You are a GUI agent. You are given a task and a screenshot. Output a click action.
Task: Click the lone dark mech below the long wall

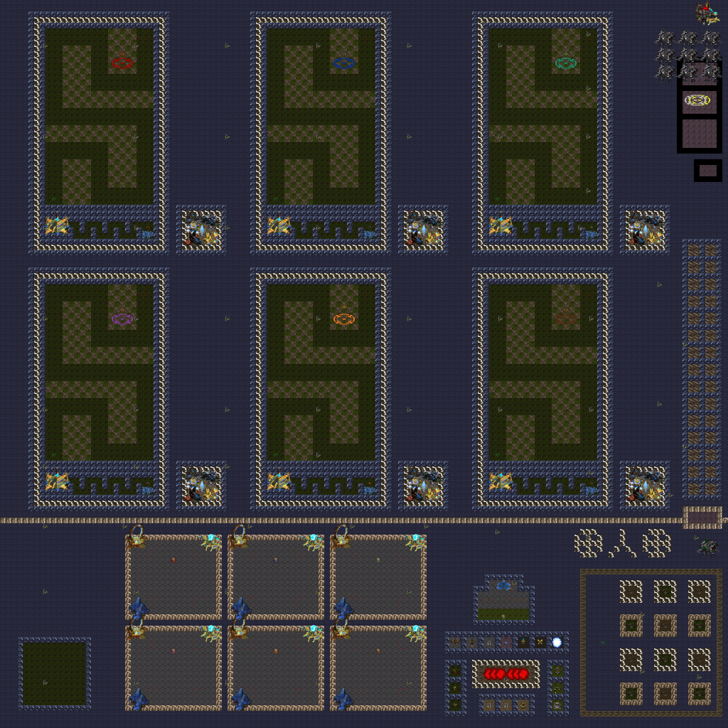[x=708, y=547]
